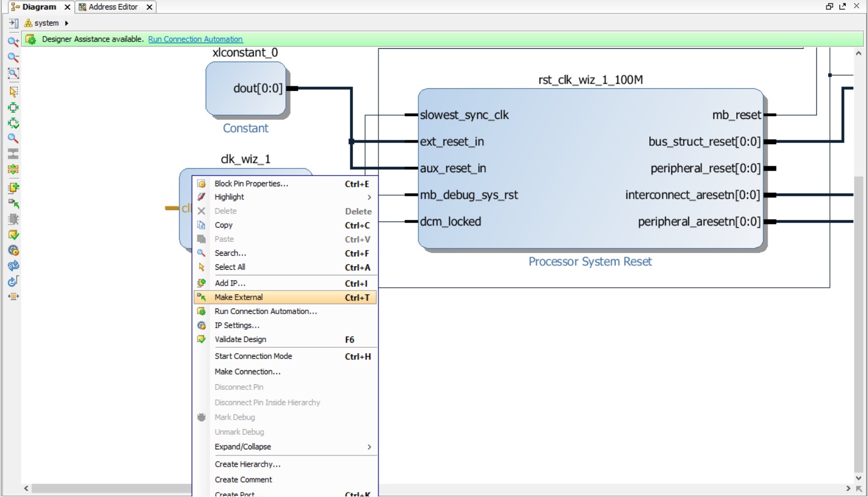Choose Make External from the context menu
Screen dimensions: 868x497
[239, 297]
